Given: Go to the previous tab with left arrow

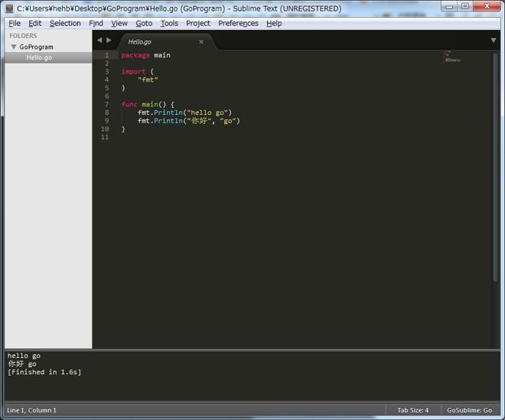Looking at the screenshot, I should (x=99, y=40).
